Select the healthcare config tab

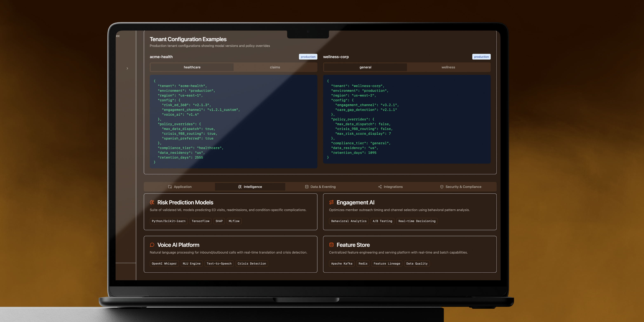click(x=192, y=67)
